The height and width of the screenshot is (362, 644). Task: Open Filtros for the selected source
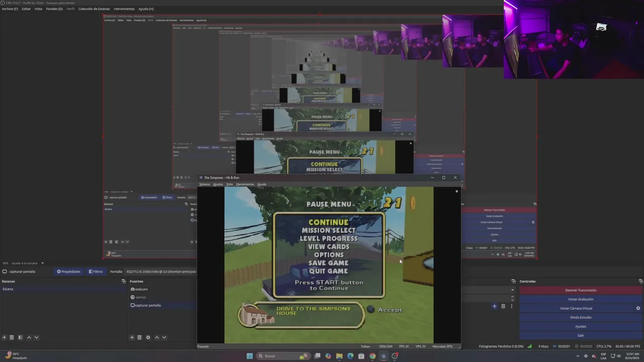point(96,271)
